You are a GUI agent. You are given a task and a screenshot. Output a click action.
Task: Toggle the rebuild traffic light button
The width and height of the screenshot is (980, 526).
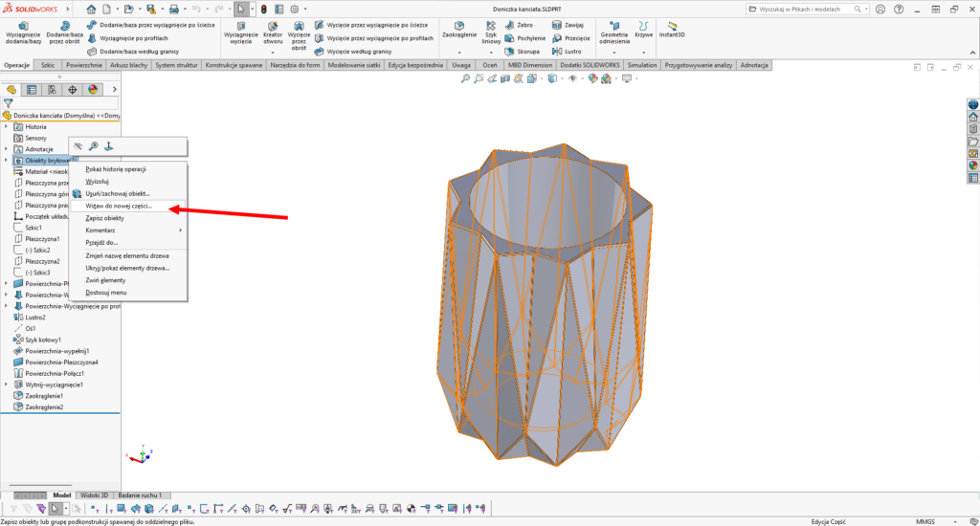click(264, 9)
